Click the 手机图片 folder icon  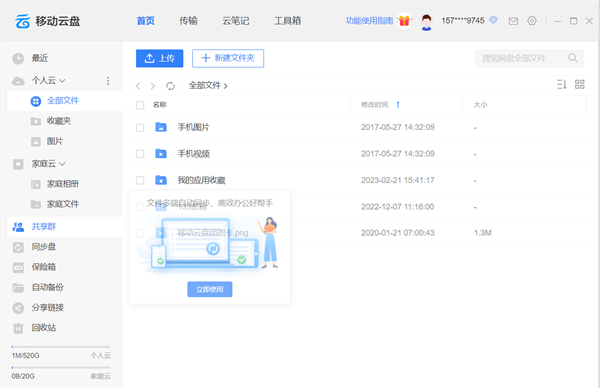(161, 127)
